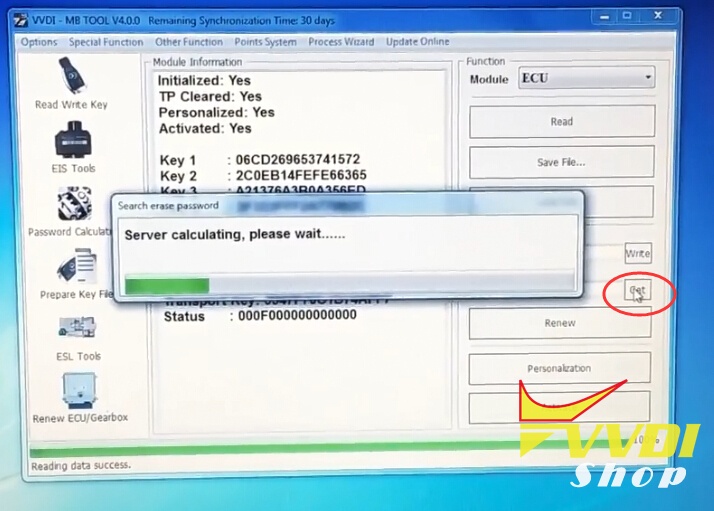Maximize the VVDI MB TOOL window

[x=627, y=16]
